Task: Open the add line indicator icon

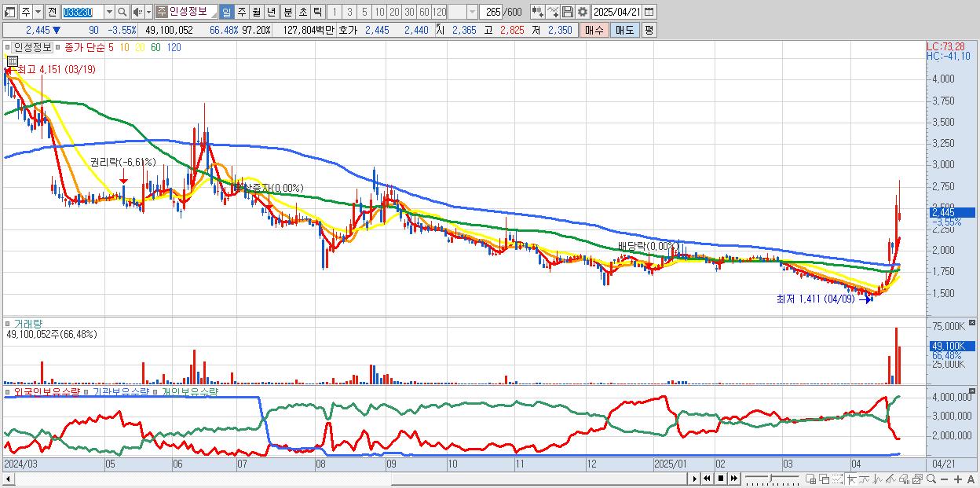Action: pos(552,12)
